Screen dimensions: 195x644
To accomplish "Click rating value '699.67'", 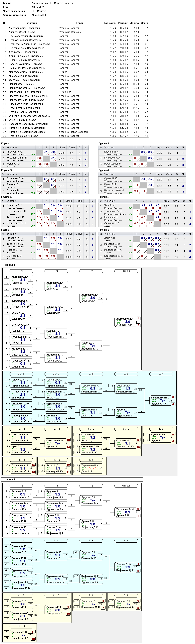I will pos(124,32).
